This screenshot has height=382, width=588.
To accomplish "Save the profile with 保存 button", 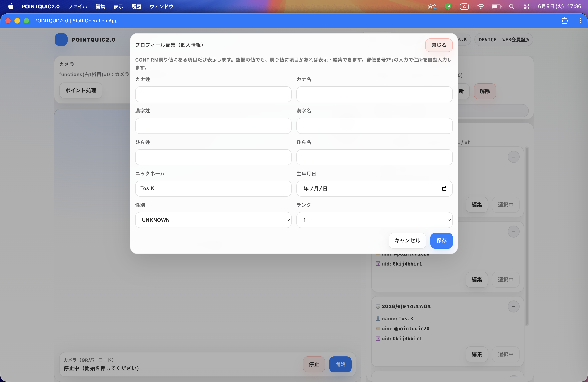I will coord(441,241).
